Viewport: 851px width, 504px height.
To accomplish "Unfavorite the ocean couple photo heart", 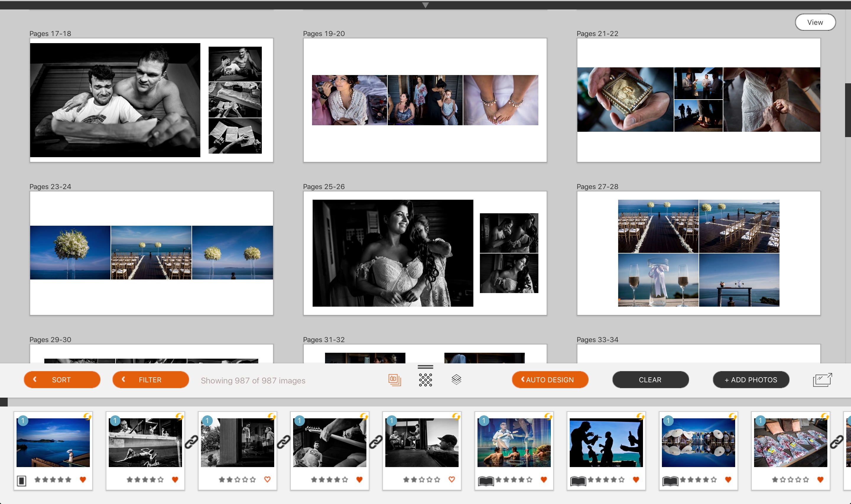I will [x=83, y=479].
